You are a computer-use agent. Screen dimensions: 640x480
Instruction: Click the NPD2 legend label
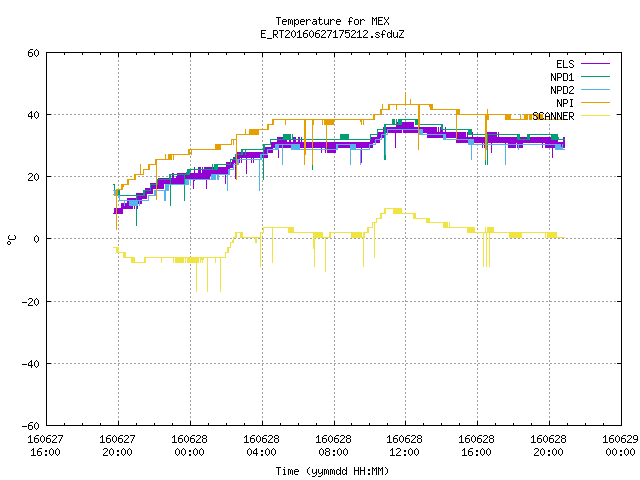562,90
